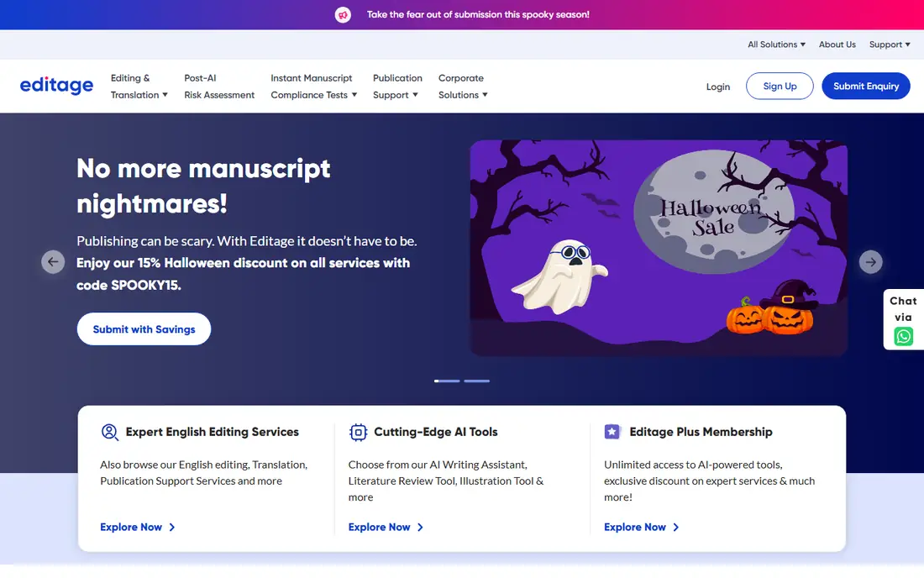Click the Cutting-Edge AI Tools heading
The height and width of the screenshot is (578, 924).
[x=435, y=432]
